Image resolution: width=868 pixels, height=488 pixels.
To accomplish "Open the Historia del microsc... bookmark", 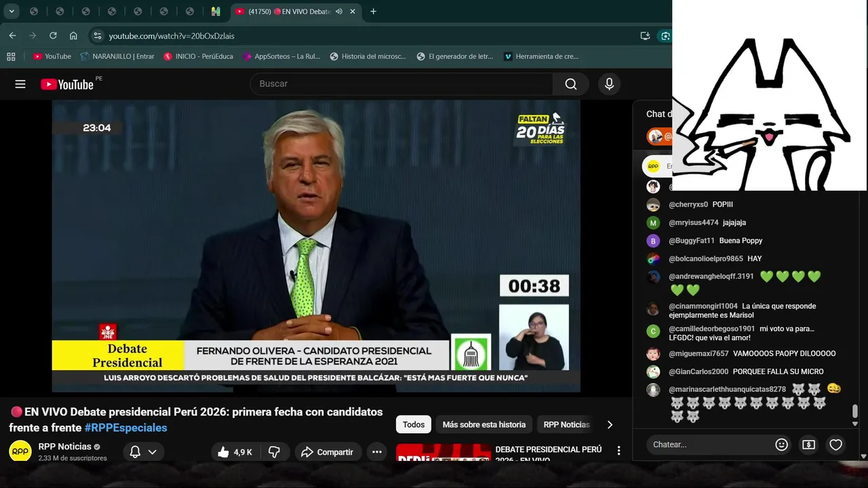I will pyautogui.click(x=368, y=56).
